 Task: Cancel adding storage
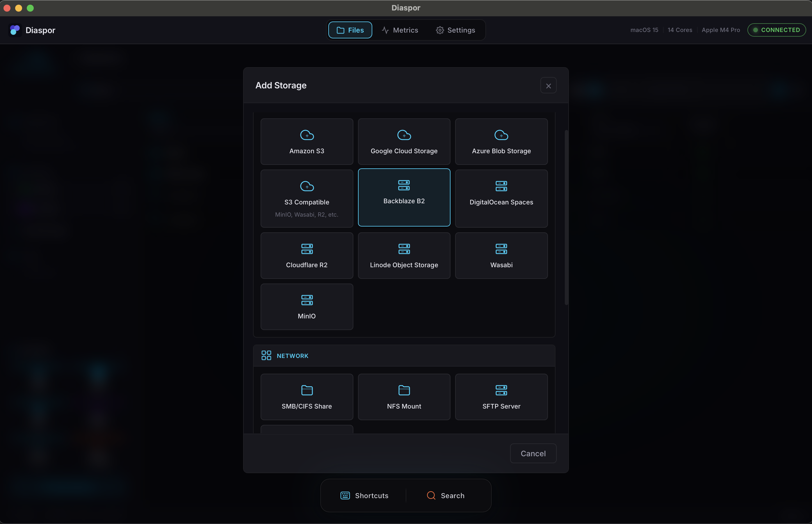click(533, 453)
